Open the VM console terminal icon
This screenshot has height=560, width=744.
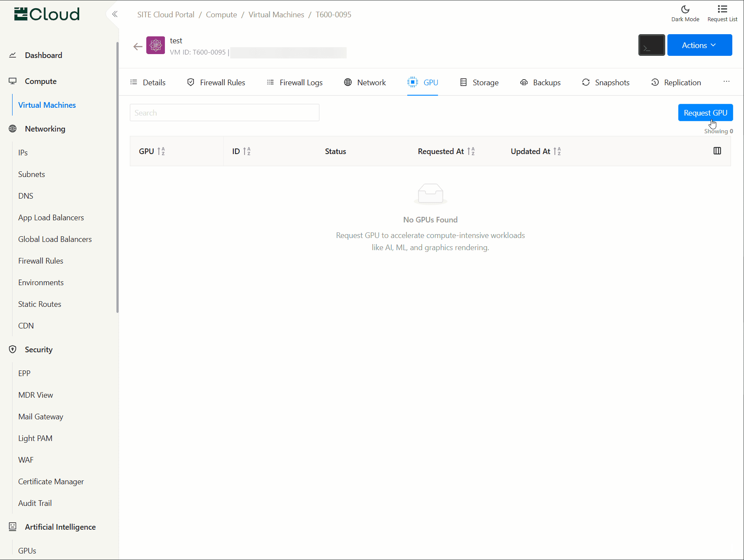pos(651,45)
